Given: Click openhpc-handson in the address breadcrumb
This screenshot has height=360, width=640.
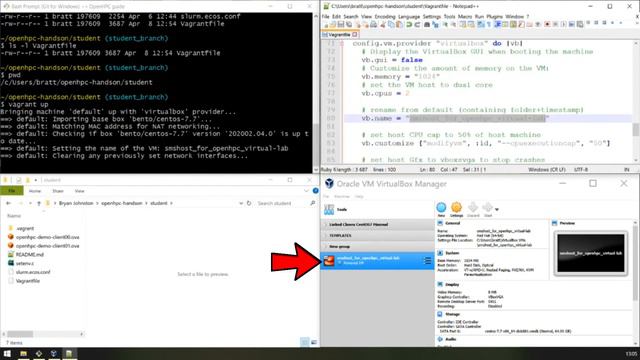Looking at the screenshot, I should [122, 203].
